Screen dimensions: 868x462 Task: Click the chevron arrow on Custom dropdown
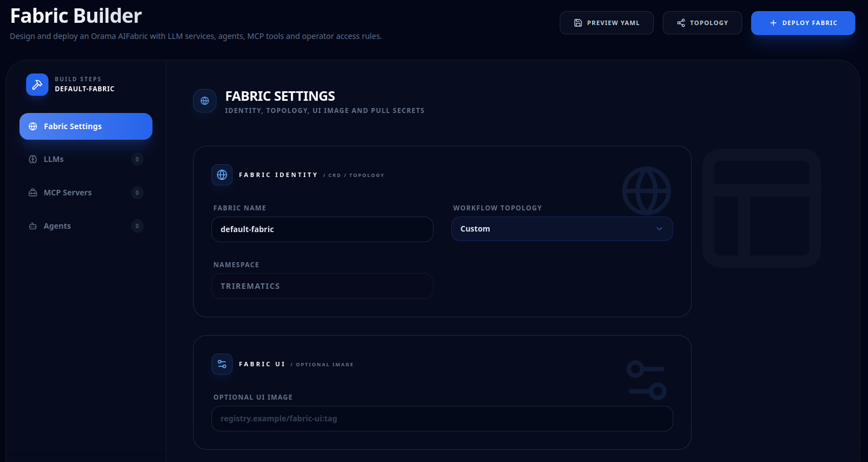coord(659,229)
